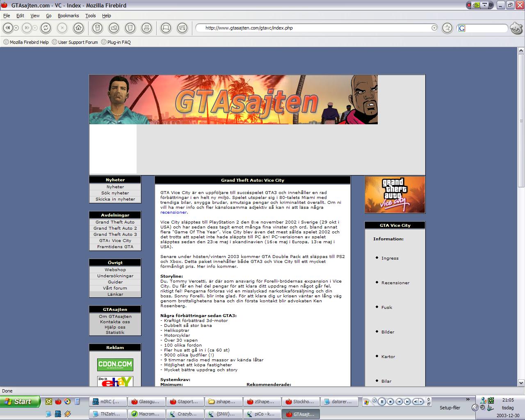Click the GTAsajten header banner
Viewport: 525px width, 420px height.
pos(233,100)
